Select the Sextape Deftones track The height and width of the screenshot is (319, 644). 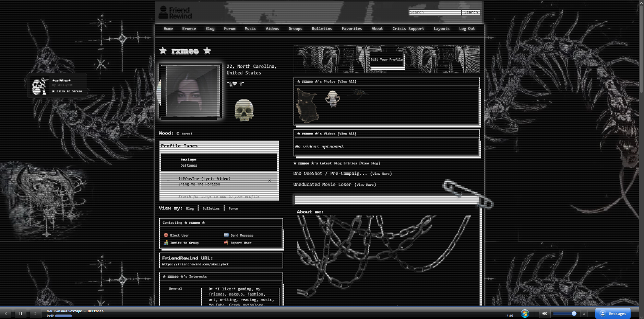(219, 162)
